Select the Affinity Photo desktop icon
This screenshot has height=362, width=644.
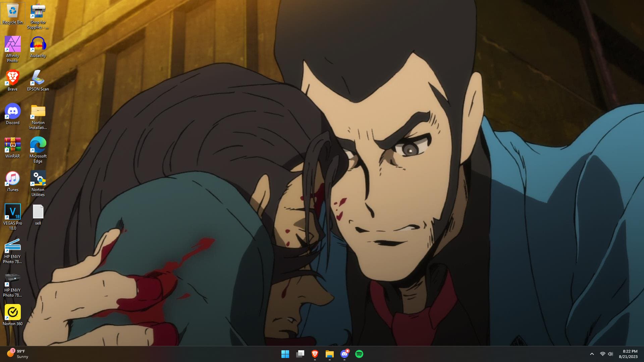12,49
